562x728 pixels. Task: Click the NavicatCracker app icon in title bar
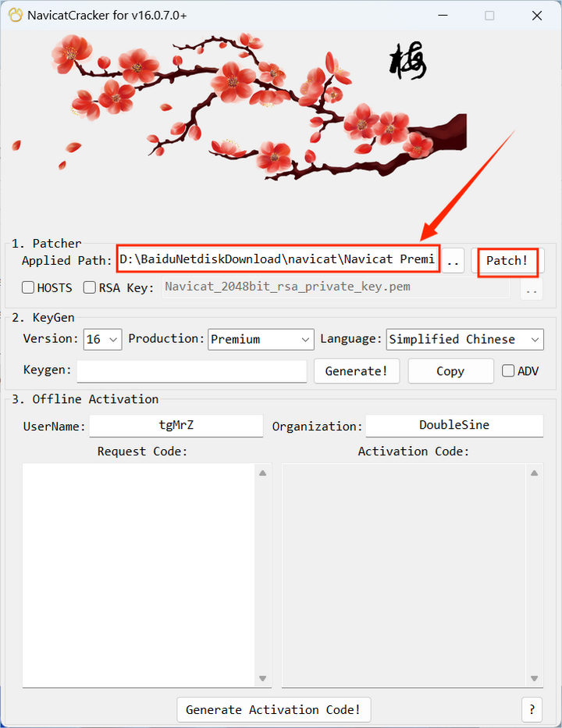coord(16,16)
